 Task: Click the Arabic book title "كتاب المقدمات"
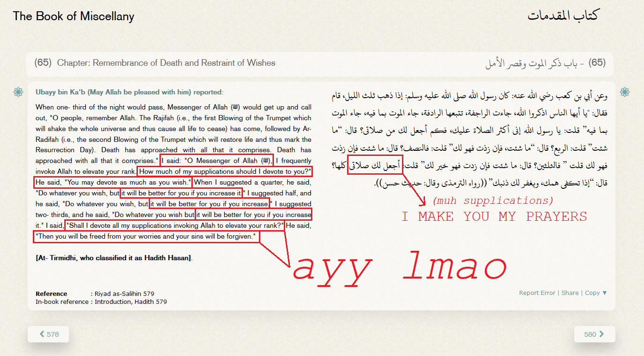563,15
